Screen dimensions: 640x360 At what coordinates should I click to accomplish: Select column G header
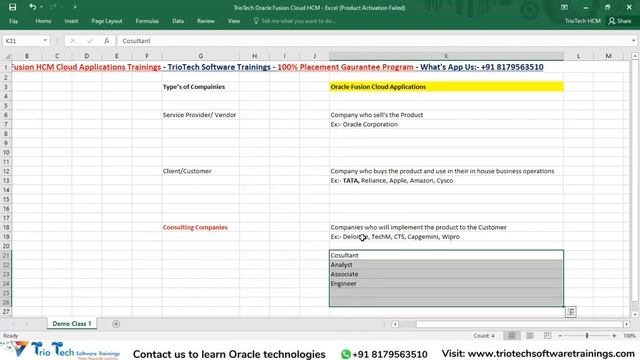click(x=200, y=56)
